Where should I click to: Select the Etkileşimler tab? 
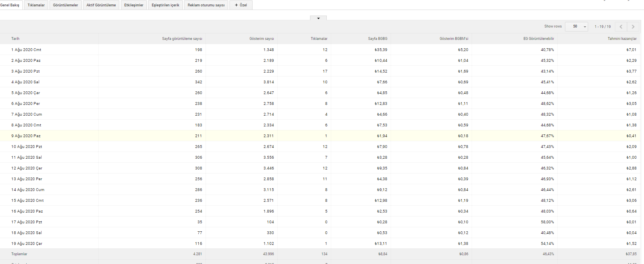(x=134, y=5)
